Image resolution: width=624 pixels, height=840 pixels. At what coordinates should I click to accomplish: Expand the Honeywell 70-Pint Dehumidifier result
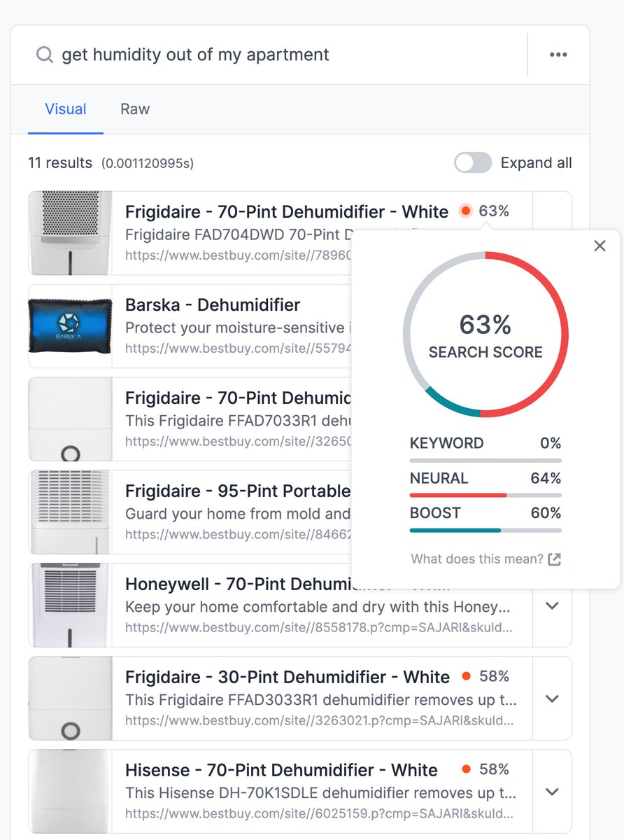point(552,605)
